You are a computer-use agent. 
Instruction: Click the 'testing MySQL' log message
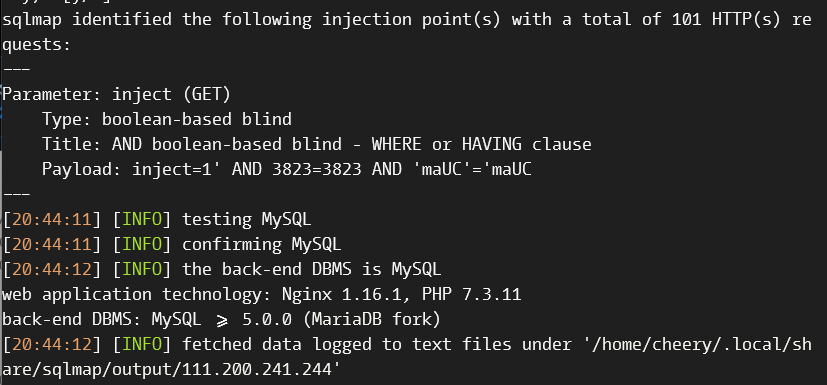pos(246,219)
